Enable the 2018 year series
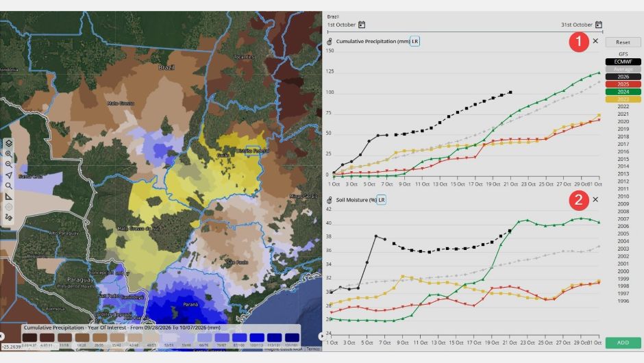Screen dimensions: 644x363 coord(623,137)
